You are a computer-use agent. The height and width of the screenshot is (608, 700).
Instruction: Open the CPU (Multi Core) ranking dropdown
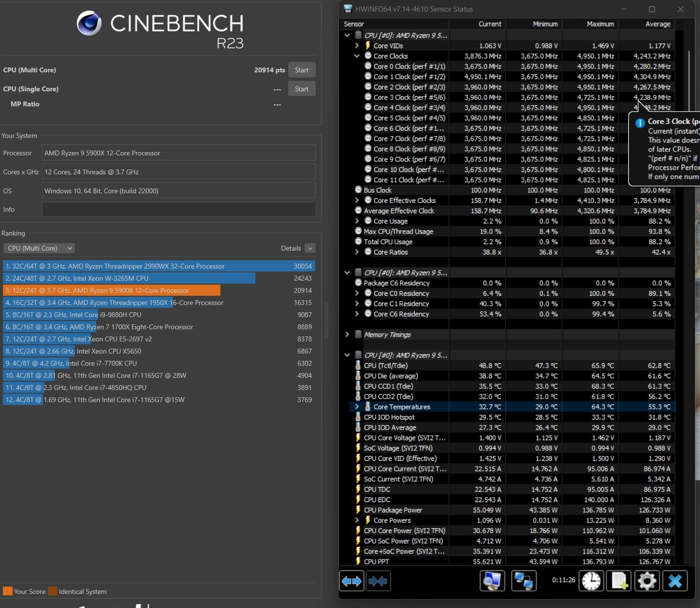[x=39, y=248]
